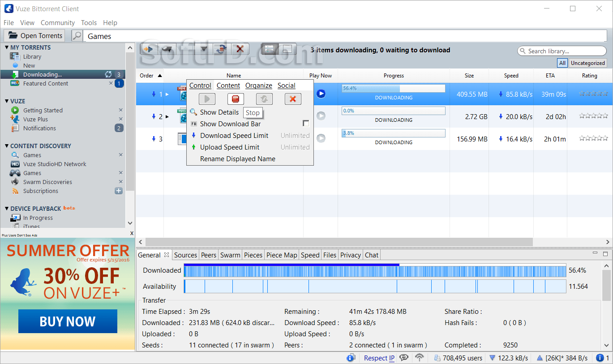Choose Show Details from context menu
The height and width of the screenshot is (364, 613).
pyautogui.click(x=219, y=112)
